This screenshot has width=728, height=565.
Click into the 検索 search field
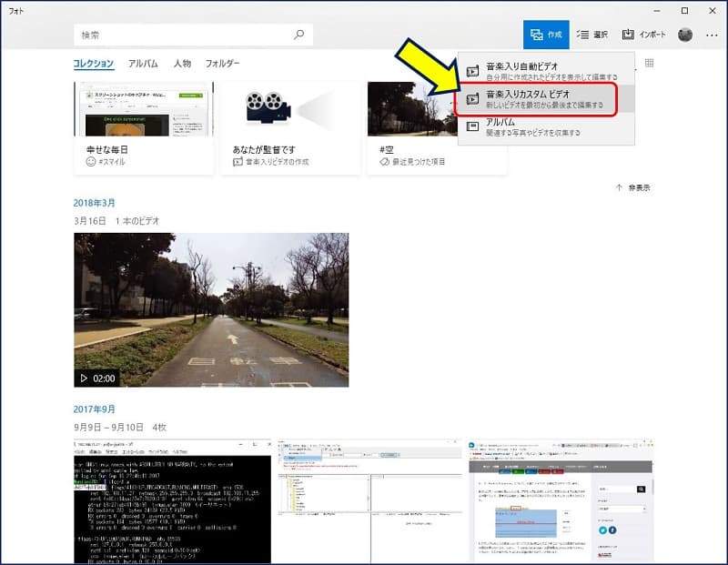click(182, 35)
